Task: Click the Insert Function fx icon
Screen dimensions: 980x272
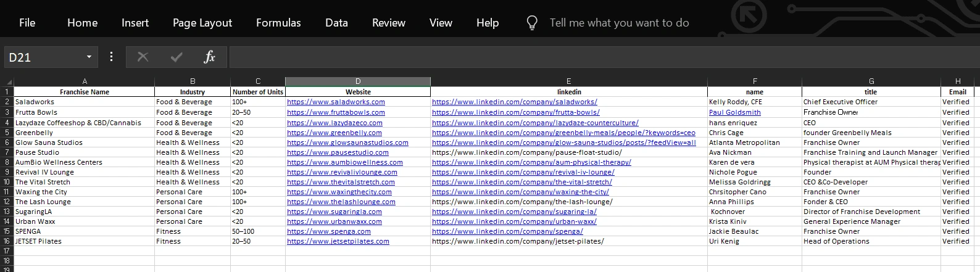Action: tap(209, 57)
